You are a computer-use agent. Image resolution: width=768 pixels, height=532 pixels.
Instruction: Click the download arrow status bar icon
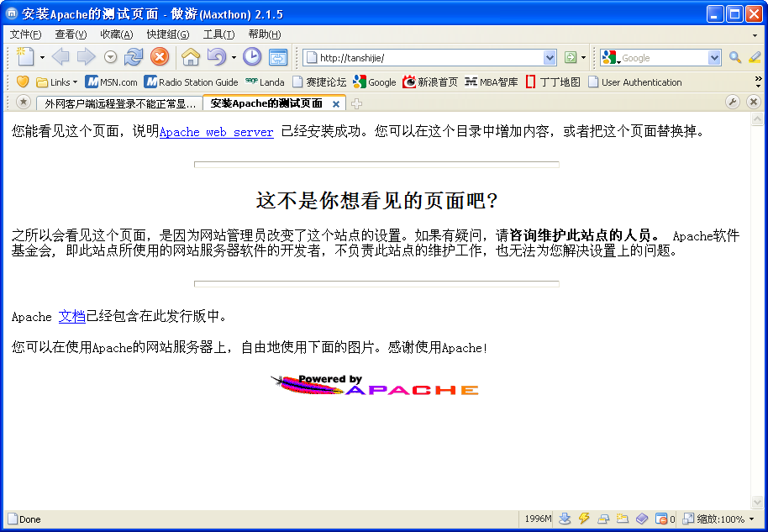[x=565, y=519]
